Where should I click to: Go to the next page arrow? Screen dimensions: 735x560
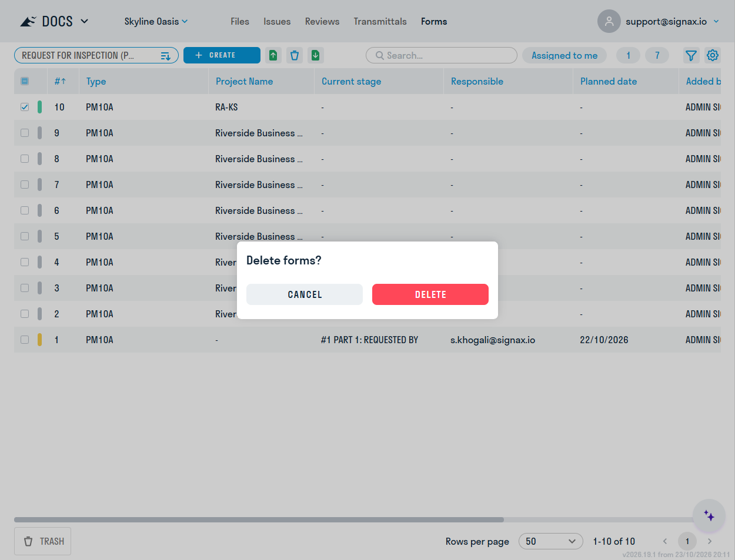point(710,541)
